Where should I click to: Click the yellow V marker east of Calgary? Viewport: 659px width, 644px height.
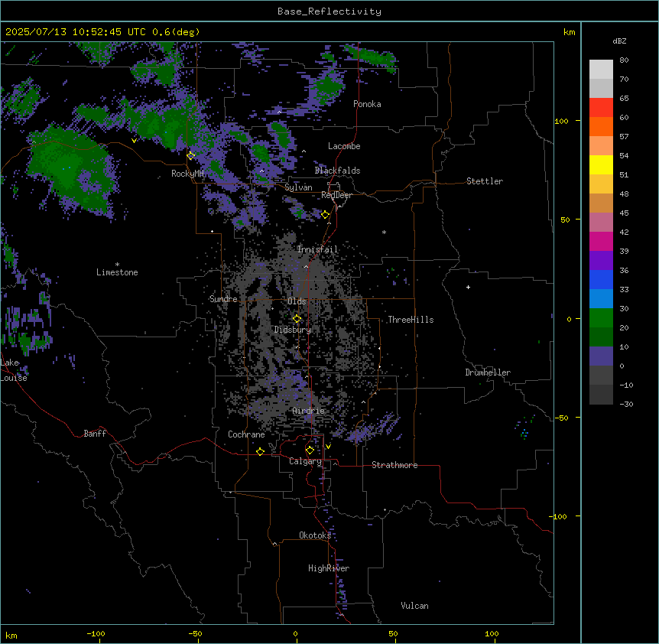(x=328, y=447)
